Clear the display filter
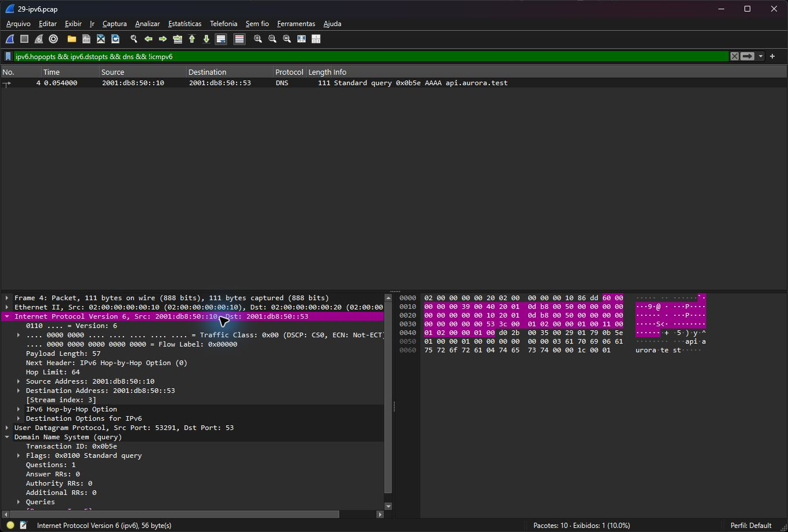 click(735, 56)
